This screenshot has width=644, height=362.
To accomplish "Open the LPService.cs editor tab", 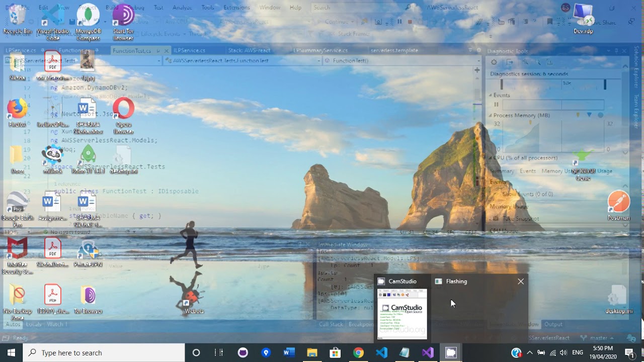I will (x=21, y=50).
